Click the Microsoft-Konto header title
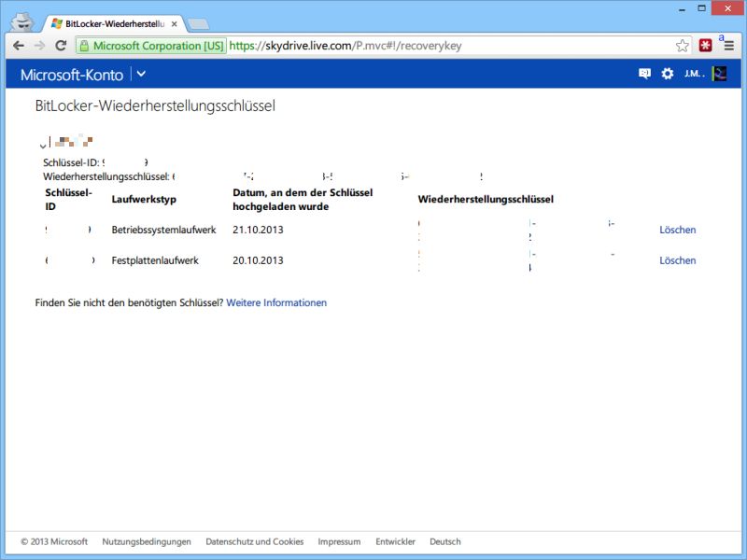Image resolution: width=747 pixels, height=560 pixels. point(72,75)
